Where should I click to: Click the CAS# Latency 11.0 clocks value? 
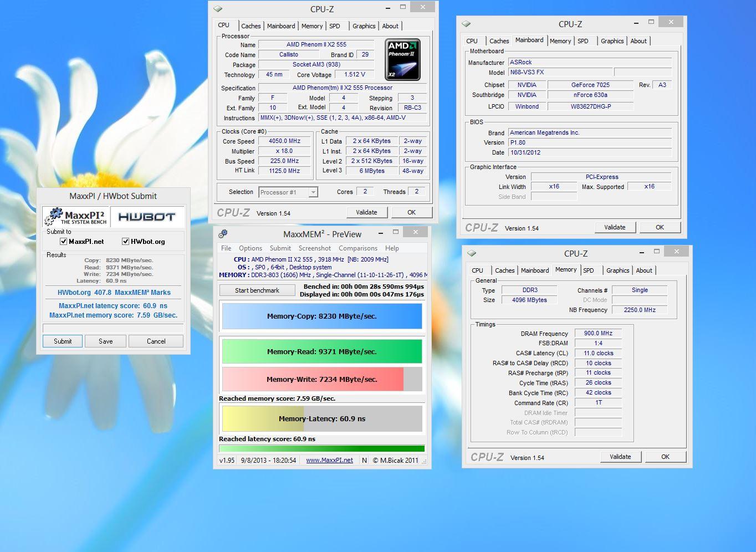pos(599,353)
